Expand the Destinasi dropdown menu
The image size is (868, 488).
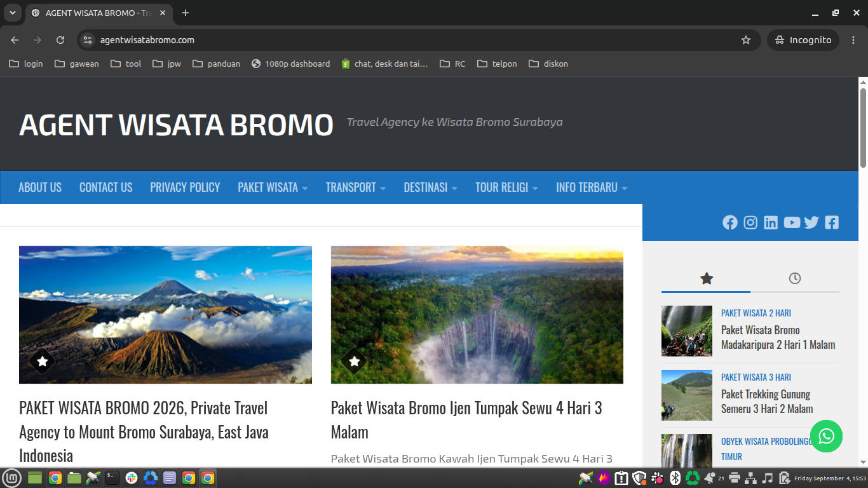coord(431,187)
